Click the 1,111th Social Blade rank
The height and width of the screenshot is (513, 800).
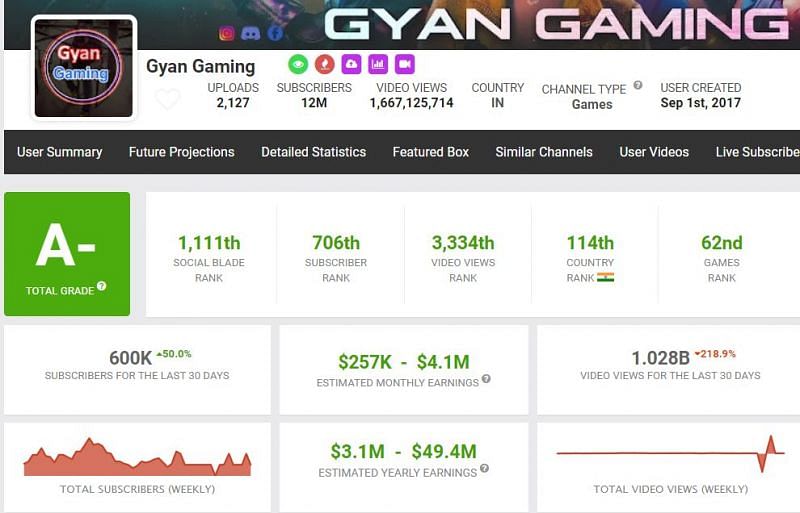[x=209, y=243]
